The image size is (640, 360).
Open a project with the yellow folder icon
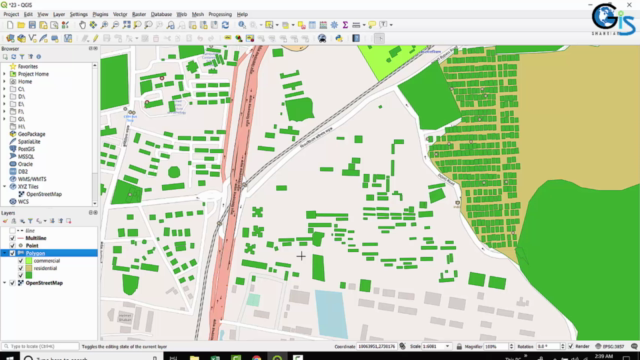[x=21, y=25]
